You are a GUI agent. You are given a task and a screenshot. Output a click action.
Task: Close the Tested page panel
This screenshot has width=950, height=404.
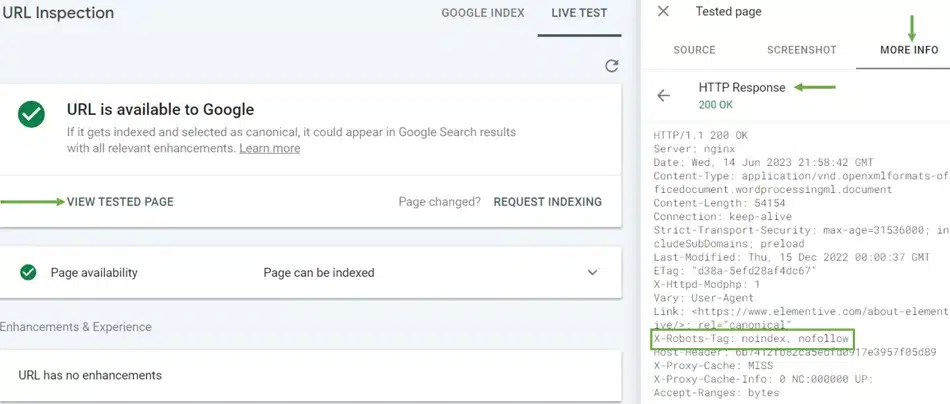[x=663, y=12]
